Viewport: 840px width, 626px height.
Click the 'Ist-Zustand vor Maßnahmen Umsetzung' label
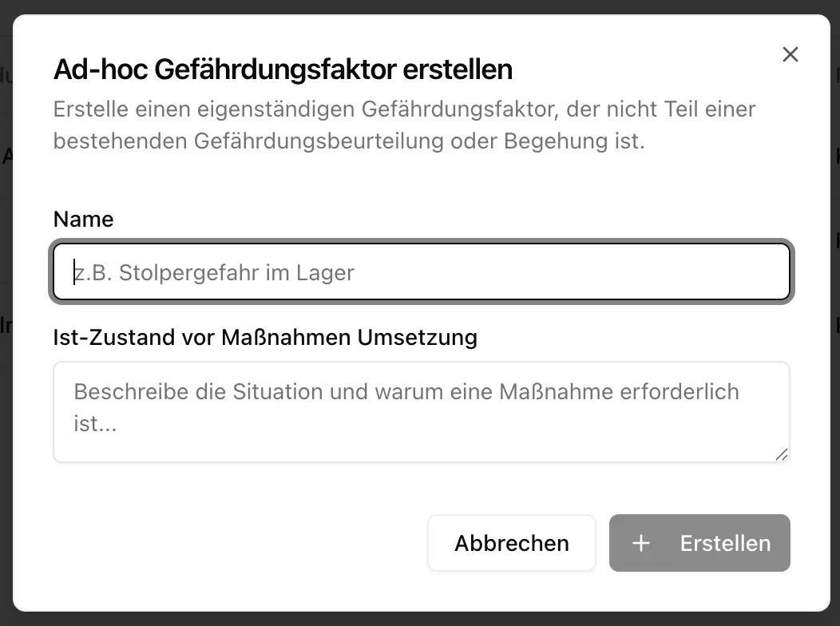click(265, 337)
